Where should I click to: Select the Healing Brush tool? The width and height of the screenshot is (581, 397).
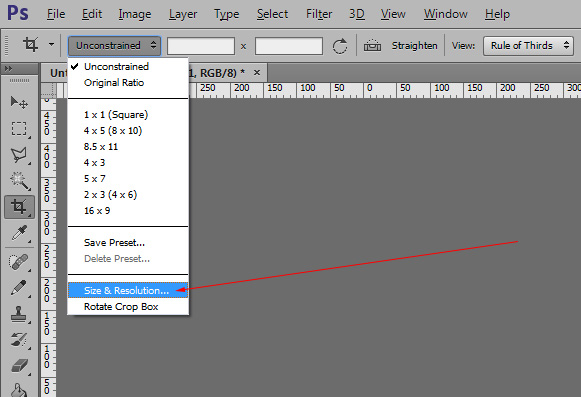pos(19,262)
